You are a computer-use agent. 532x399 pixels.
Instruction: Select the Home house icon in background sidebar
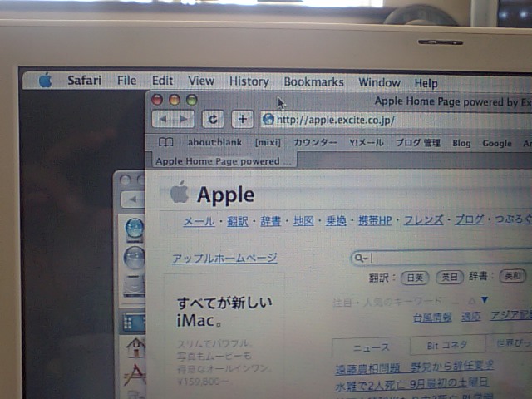(x=136, y=347)
